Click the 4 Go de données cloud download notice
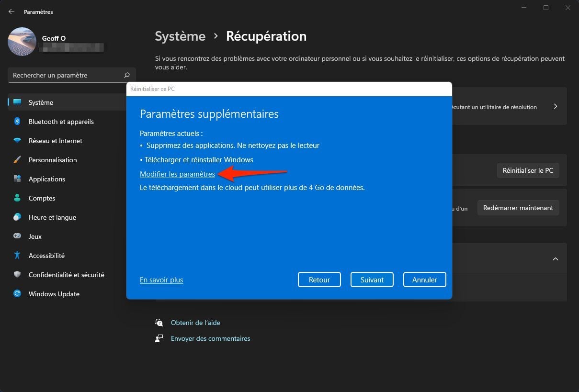 (x=252, y=188)
